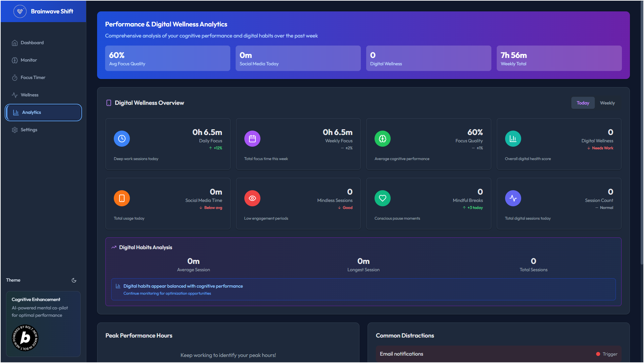The height and width of the screenshot is (363, 644).
Task: Open the Focus Timer page
Action: coord(33,78)
